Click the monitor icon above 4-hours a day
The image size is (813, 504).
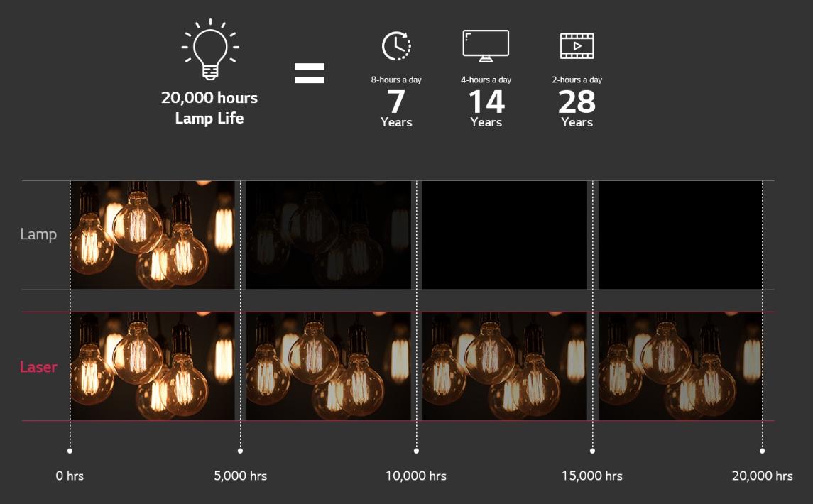click(486, 45)
